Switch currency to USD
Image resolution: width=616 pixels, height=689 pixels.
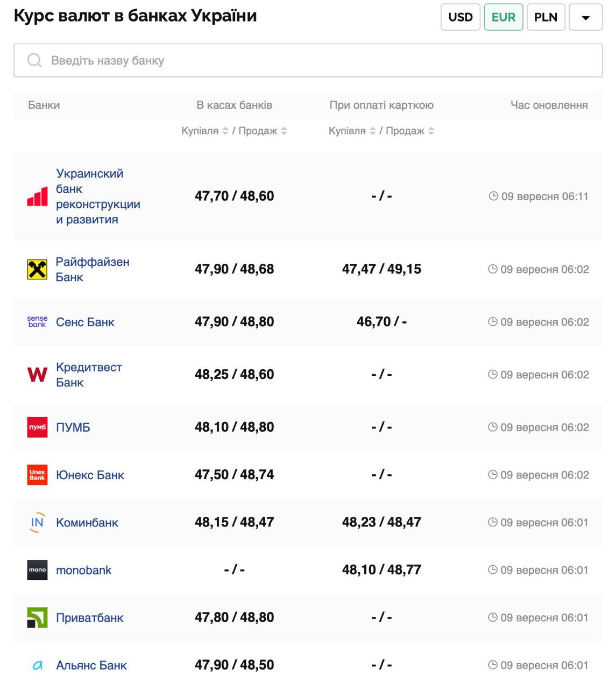click(x=460, y=17)
